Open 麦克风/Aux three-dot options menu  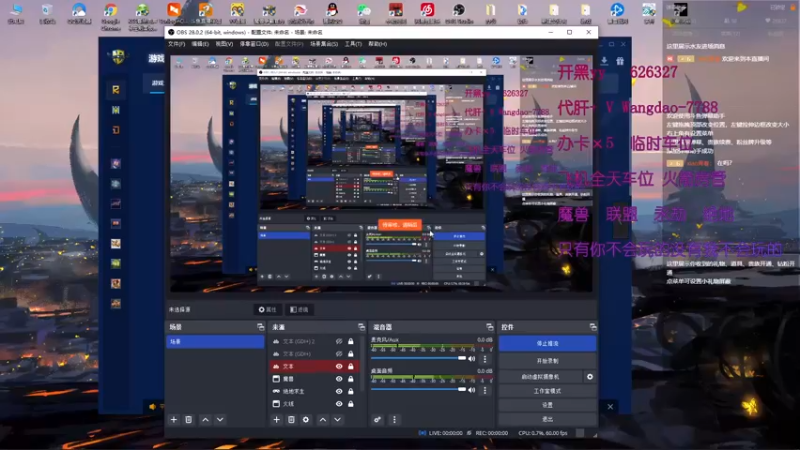(x=485, y=359)
